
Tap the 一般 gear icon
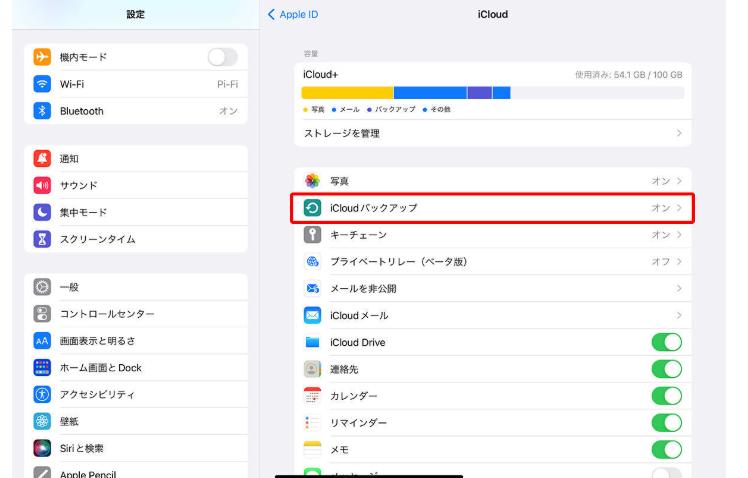click(x=42, y=287)
